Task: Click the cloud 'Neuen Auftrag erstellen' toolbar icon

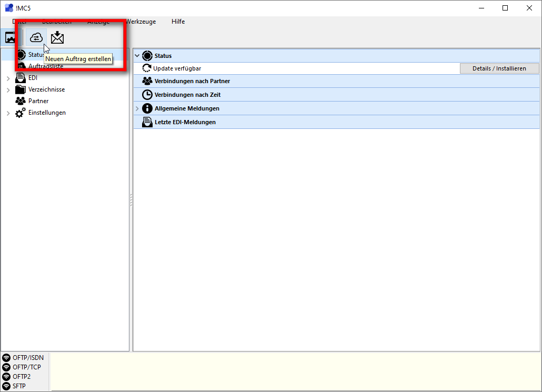Action: [36, 37]
